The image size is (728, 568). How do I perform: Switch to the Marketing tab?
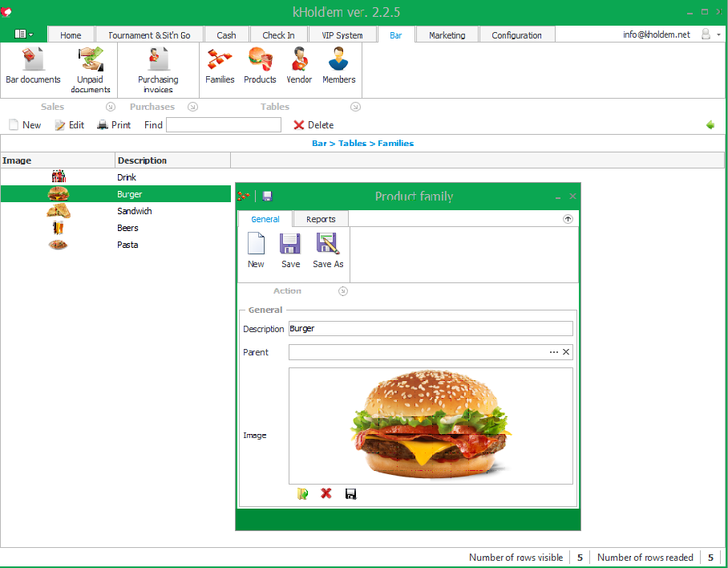[x=447, y=35]
